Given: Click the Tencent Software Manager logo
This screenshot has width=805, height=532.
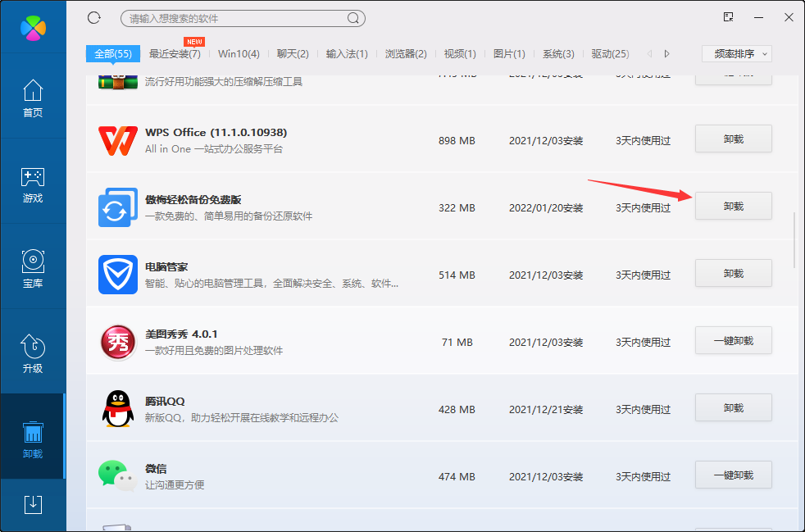Looking at the screenshot, I should coord(33,27).
